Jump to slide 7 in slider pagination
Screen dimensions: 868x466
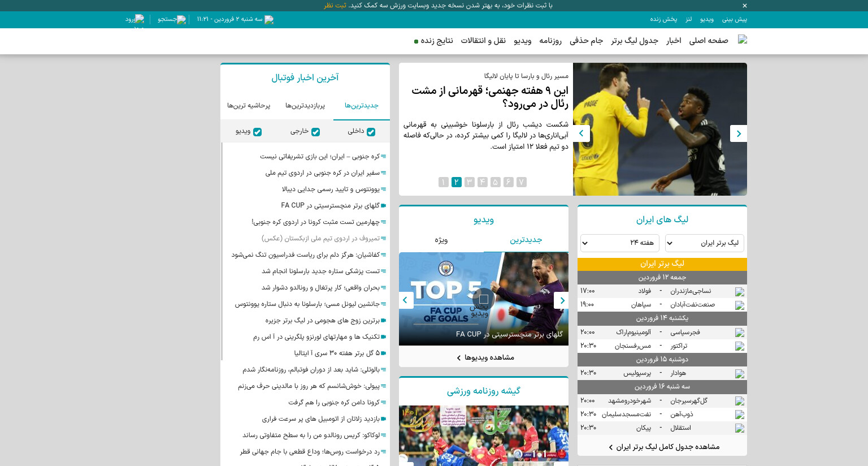[522, 182]
